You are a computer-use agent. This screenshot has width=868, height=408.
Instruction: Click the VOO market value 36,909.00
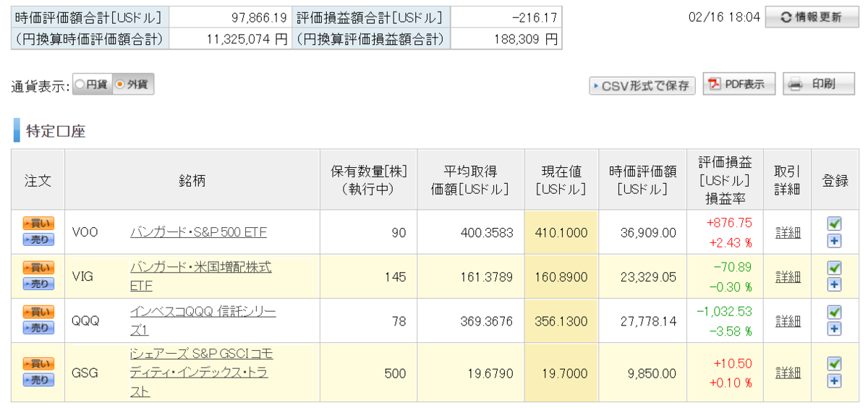[x=649, y=233]
